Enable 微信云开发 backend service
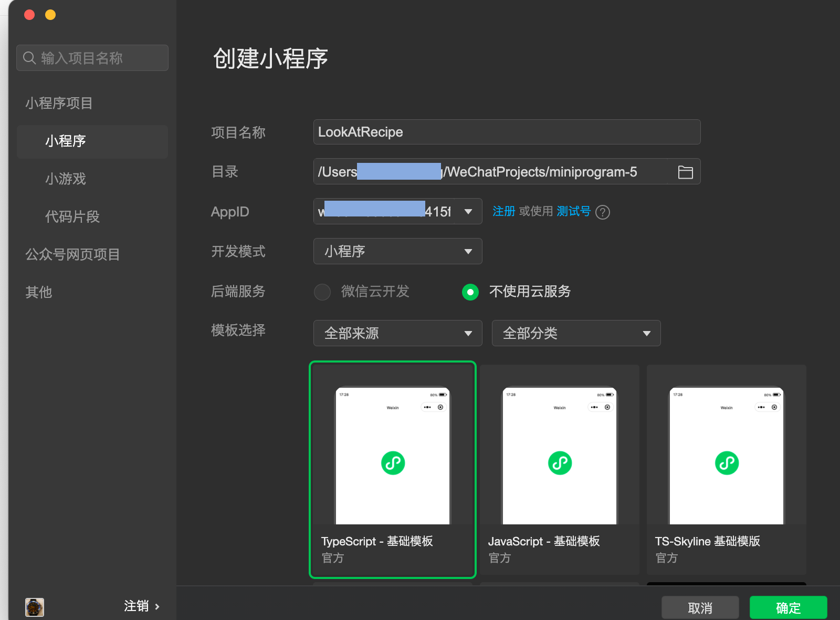 pos(322,292)
